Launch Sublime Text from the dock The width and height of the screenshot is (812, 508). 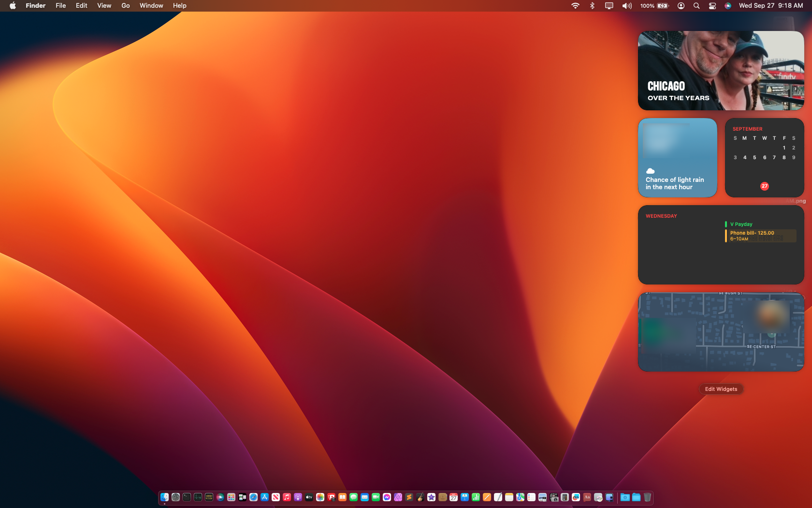coord(409,497)
